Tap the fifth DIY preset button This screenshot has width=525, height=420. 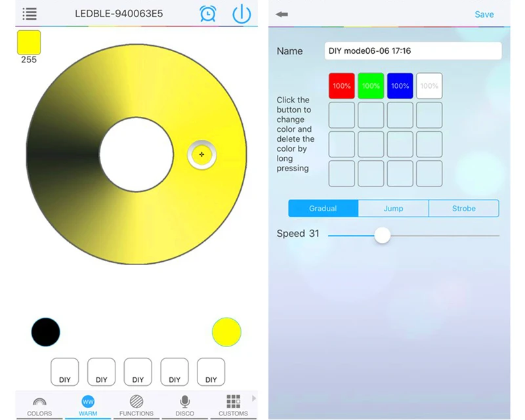[211, 372]
